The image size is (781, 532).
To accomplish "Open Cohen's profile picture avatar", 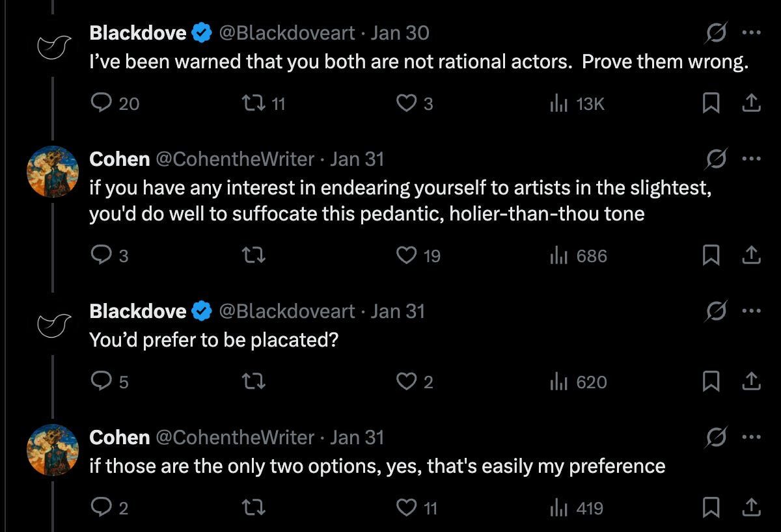I will point(52,172).
